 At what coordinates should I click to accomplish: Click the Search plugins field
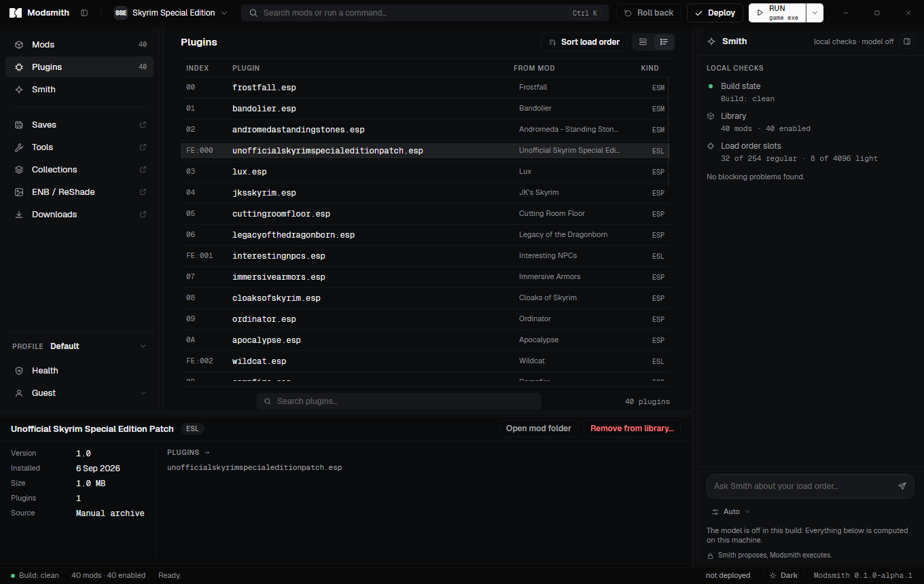[399, 401]
